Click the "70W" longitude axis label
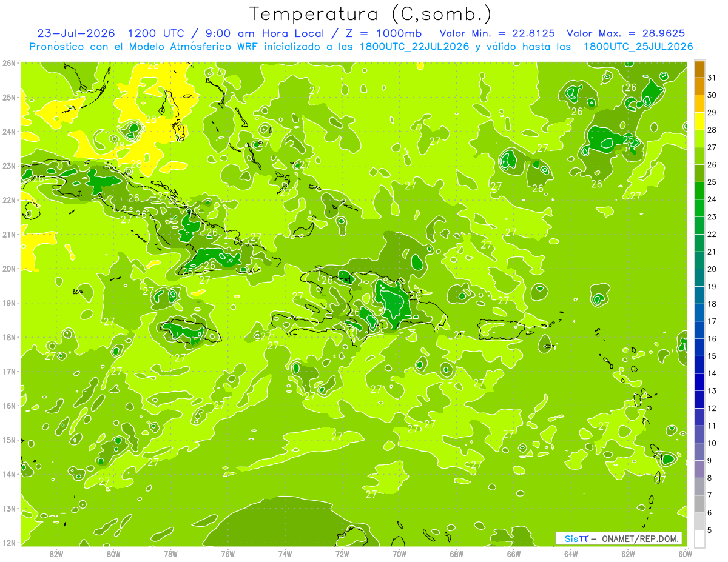 pos(399,554)
